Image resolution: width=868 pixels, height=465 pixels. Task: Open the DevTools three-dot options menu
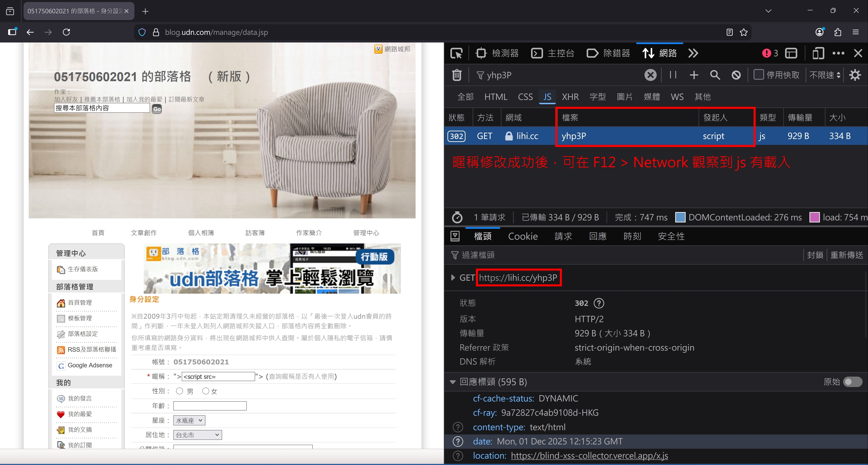838,53
